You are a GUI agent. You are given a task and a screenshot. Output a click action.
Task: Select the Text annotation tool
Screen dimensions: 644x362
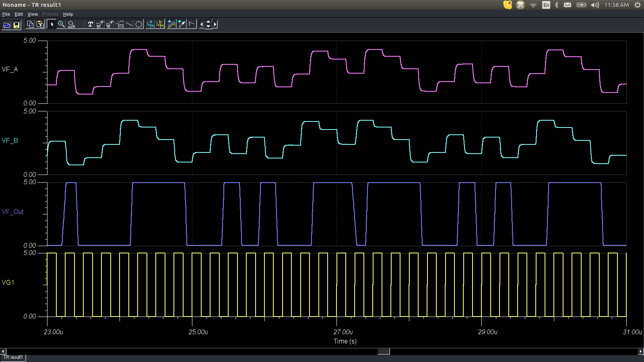point(90,24)
